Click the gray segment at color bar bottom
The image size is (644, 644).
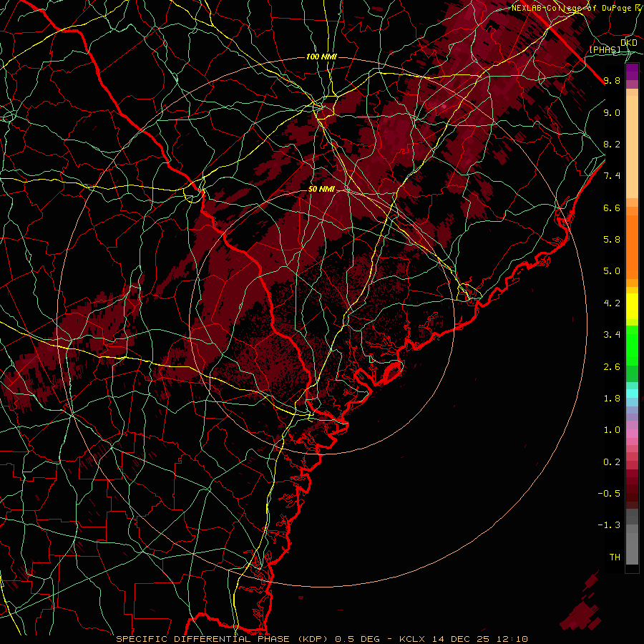(632, 549)
